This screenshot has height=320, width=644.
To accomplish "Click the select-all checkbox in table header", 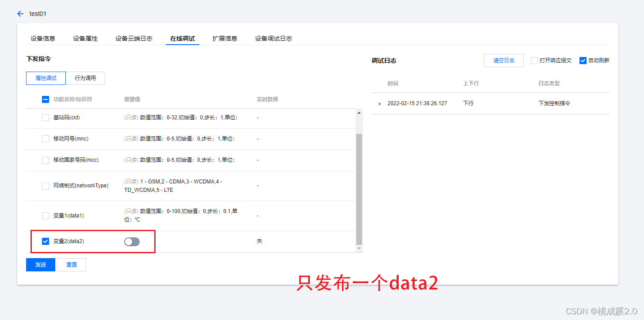I will click(x=45, y=99).
